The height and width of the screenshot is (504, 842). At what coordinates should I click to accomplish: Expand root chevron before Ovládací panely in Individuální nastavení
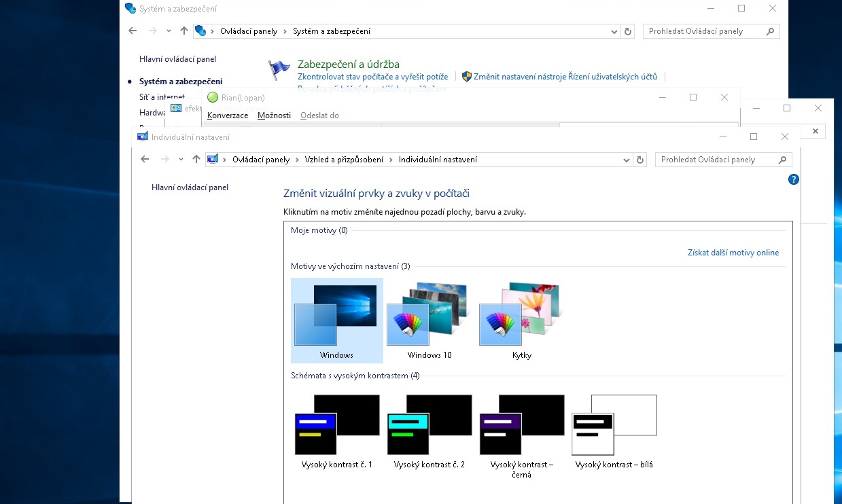pos(226,160)
